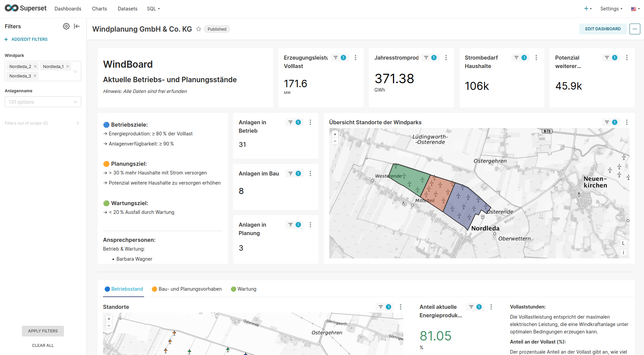The image size is (644, 355).
Task: Remove Nordleda_3 from Windpark filter
Action: point(35,76)
